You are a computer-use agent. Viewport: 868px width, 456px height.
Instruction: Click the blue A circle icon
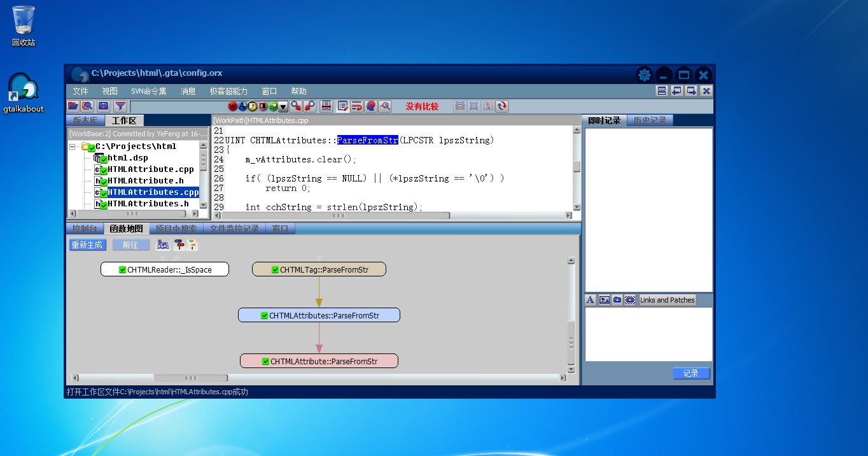[x=242, y=106]
